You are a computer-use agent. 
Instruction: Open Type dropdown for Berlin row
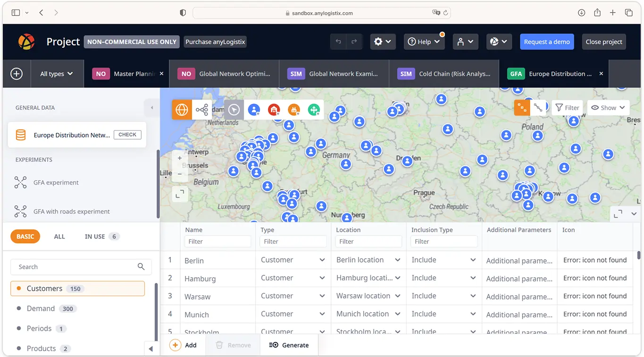pos(322,260)
